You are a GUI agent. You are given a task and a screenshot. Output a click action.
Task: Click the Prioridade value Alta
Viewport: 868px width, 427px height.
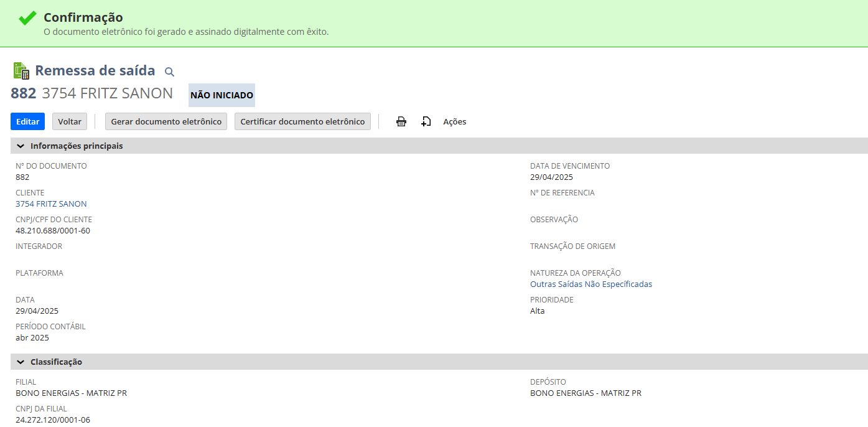click(x=537, y=311)
